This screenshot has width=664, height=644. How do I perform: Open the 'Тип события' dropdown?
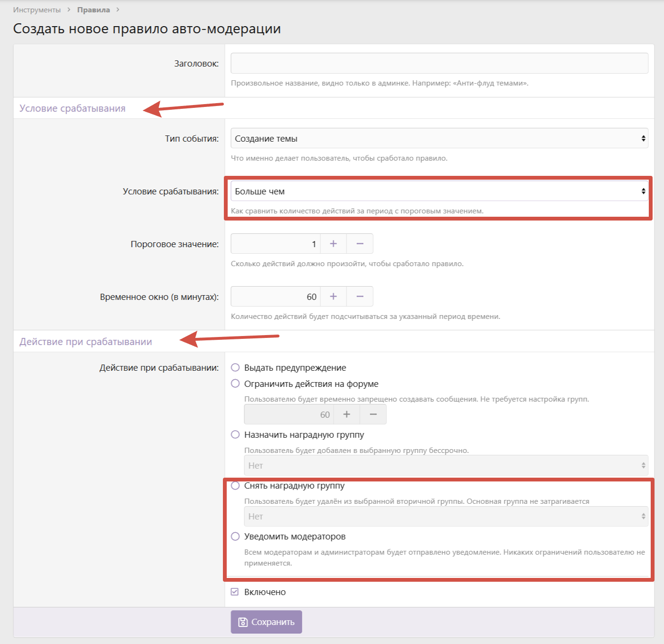click(x=440, y=138)
